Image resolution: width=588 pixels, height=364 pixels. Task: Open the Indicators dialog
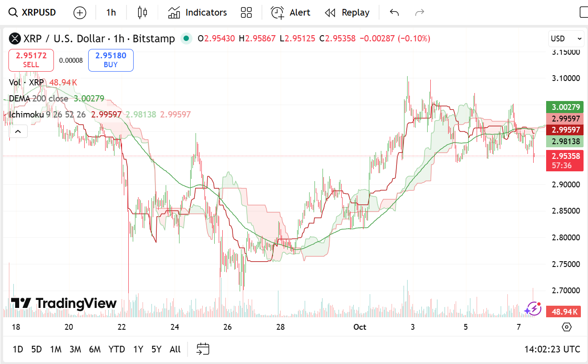(197, 12)
